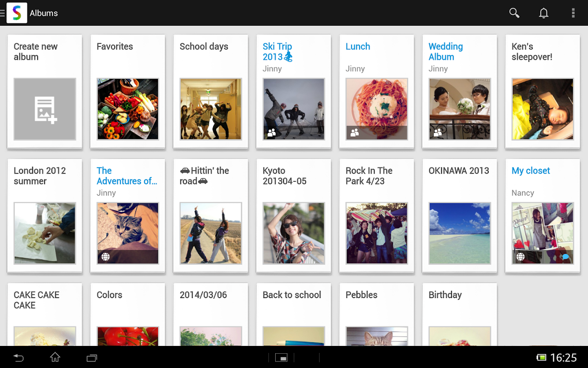
Task: Tap the 16:25 clock
Action: point(563,358)
